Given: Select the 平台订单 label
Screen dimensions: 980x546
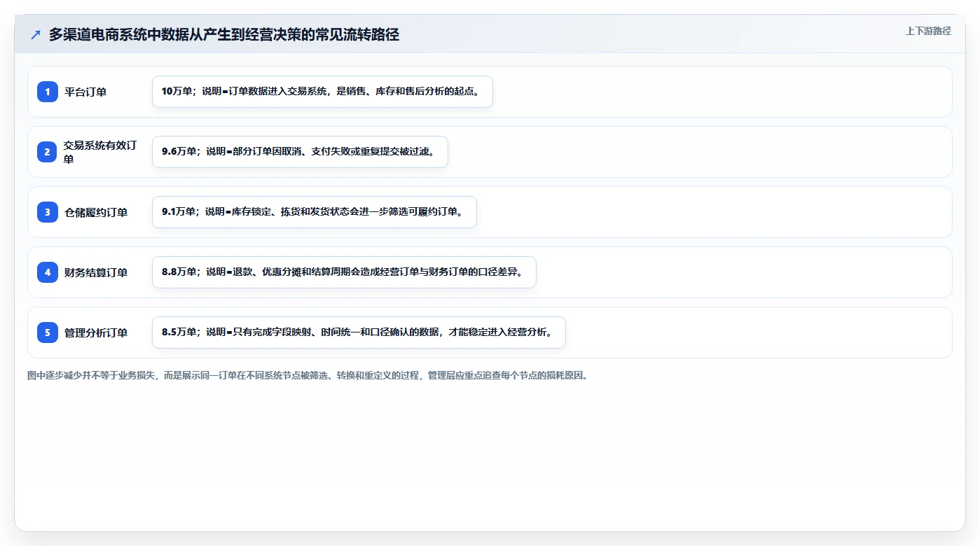Looking at the screenshot, I should pyautogui.click(x=85, y=92).
